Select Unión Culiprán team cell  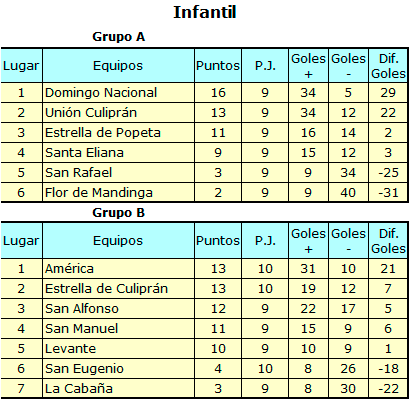point(118,113)
